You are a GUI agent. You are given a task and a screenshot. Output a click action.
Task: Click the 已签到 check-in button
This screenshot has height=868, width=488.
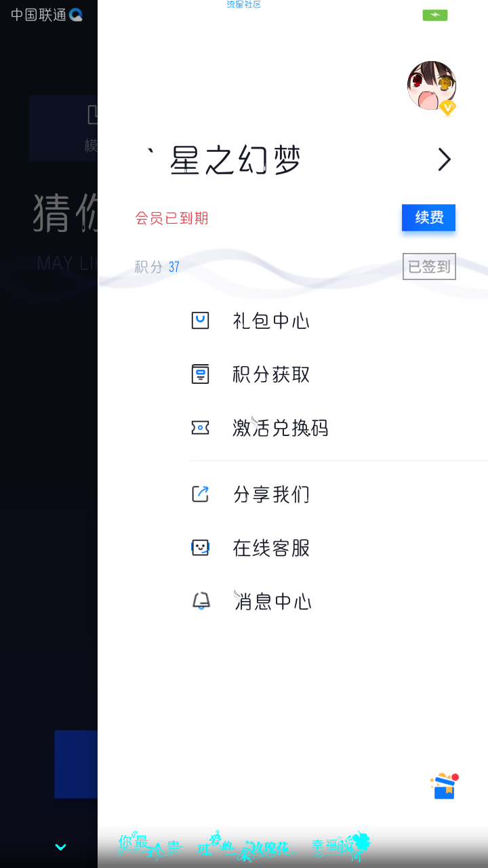(429, 267)
